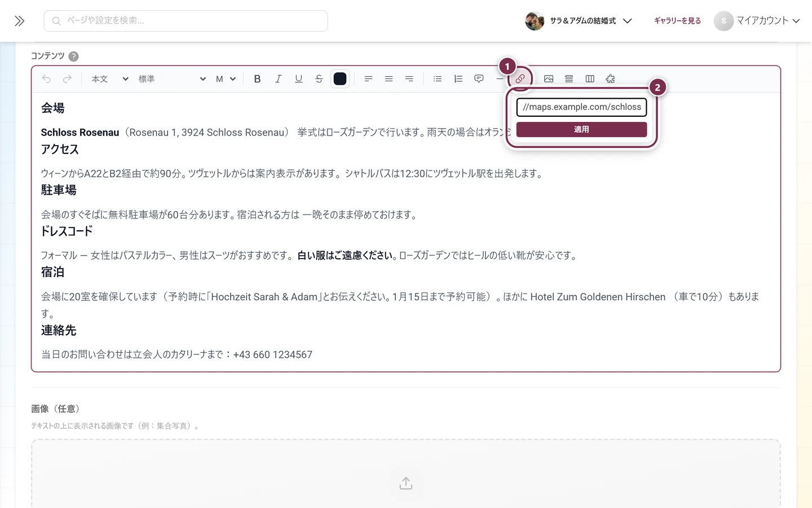812x508 pixels.
Task: Insert a horizontal rule
Action: point(499,79)
